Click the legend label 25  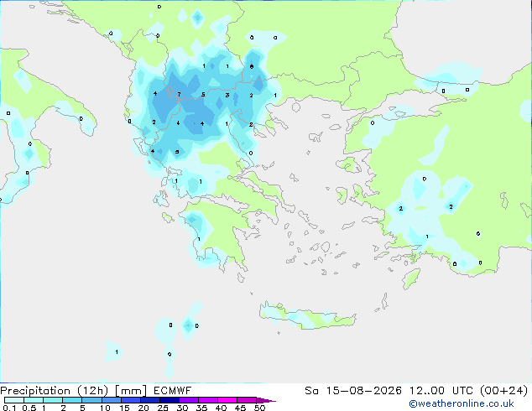pos(163,408)
